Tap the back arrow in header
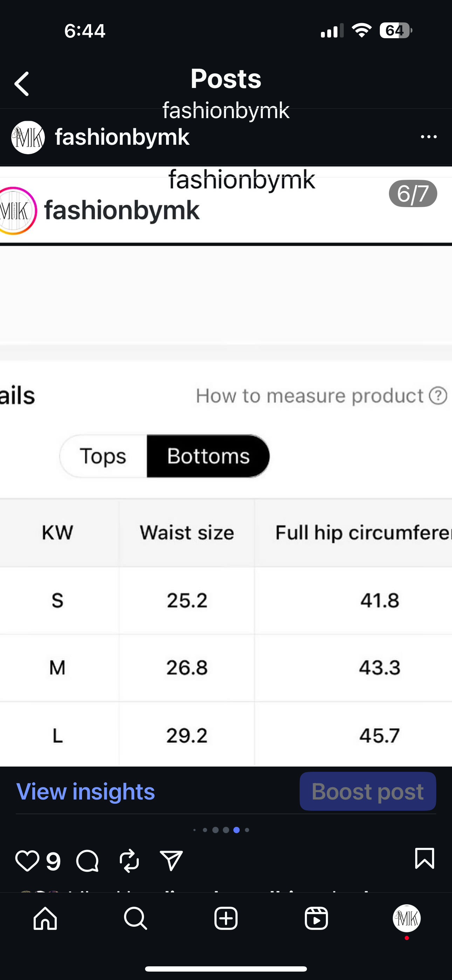 click(x=22, y=84)
